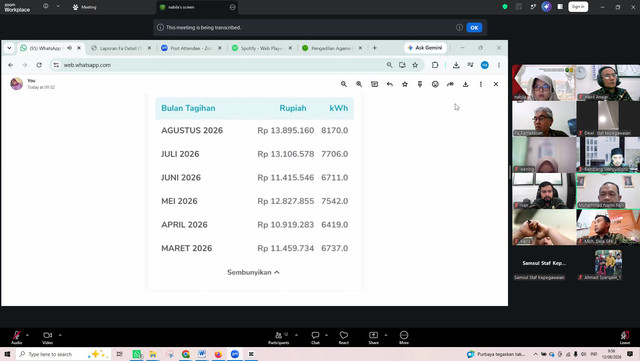Reload the page in Chrome
Image resolution: width=640 pixels, height=361 pixels.
[x=39, y=65]
